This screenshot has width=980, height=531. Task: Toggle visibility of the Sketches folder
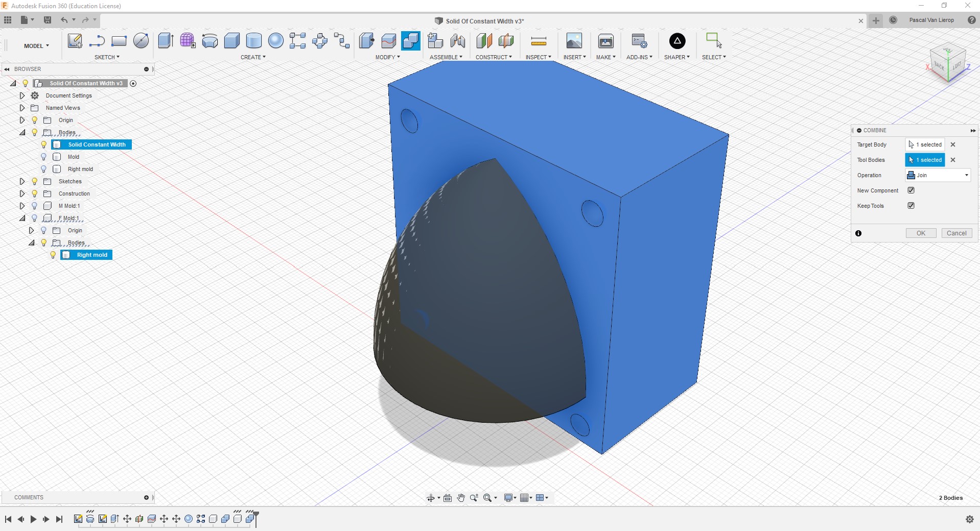[35, 181]
